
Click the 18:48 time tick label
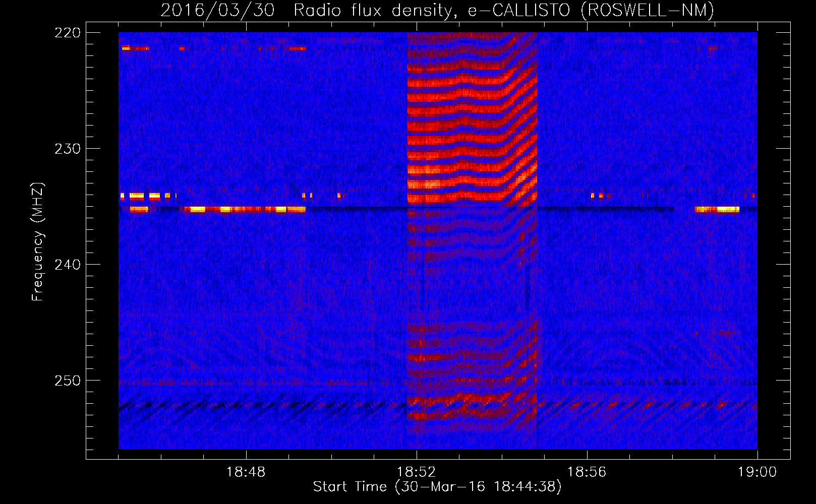tap(246, 472)
